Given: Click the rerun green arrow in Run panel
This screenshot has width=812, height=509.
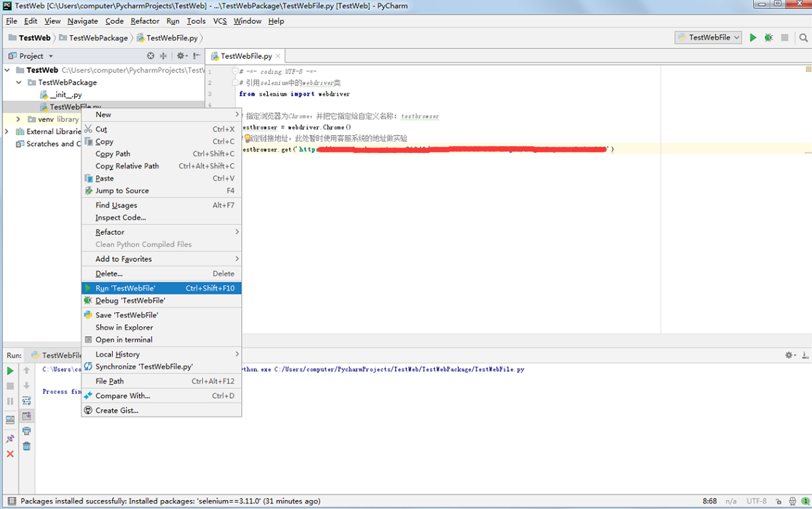Looking at the screenshot, I should click(10, 370).
